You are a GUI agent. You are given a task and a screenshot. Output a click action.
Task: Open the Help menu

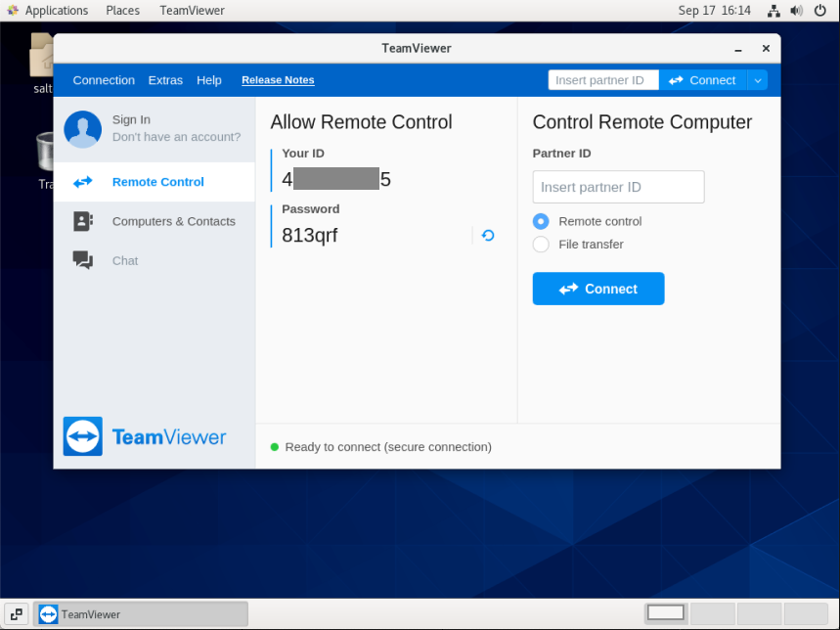(209, 80)
